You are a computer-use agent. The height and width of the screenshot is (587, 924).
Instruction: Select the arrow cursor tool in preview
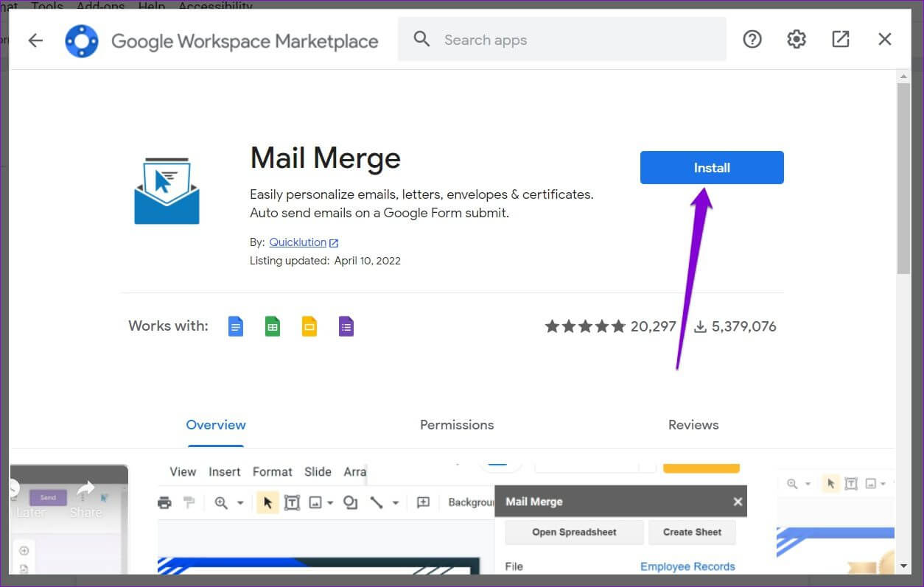(267, 503)
